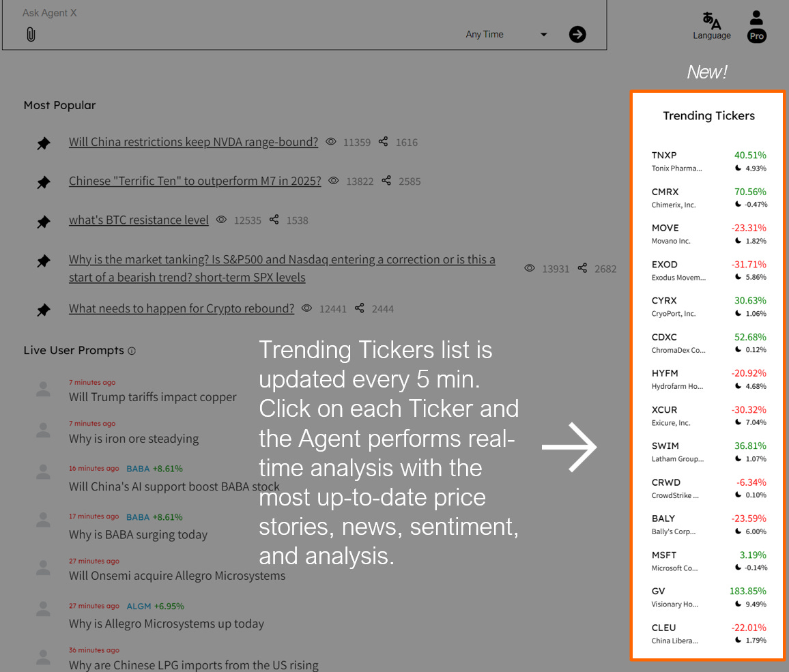The image size is (789, 672).
Task: Click user avatar beside Onsemi acquire Allegro prompt
Action: coord(43,568)
